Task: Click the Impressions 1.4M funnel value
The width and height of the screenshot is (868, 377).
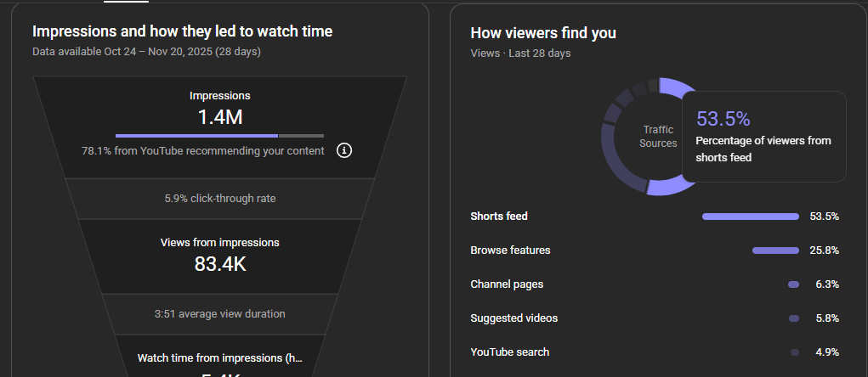Action: [x=220, y=116]
